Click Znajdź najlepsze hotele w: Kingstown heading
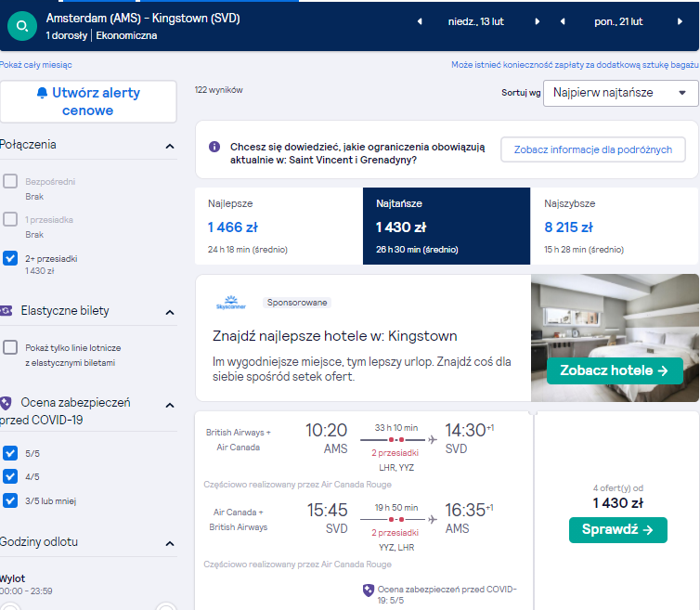The width and height of the screenshot is (700, 610). tap(335, 336)
